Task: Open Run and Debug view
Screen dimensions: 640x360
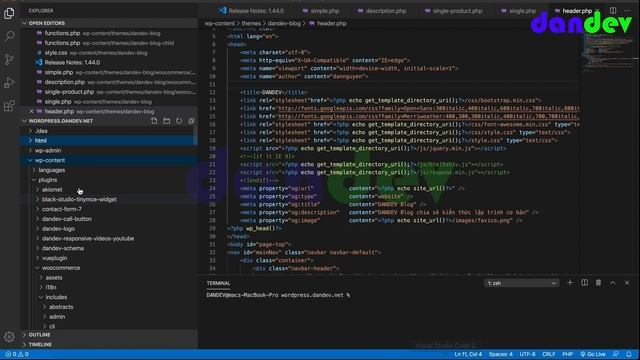Action: point(9,82)
